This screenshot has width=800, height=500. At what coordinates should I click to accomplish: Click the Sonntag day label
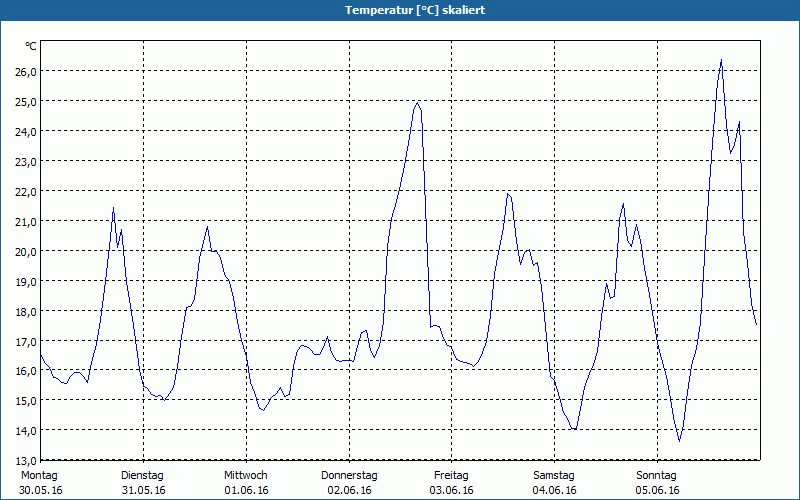[x=657, y=475]
